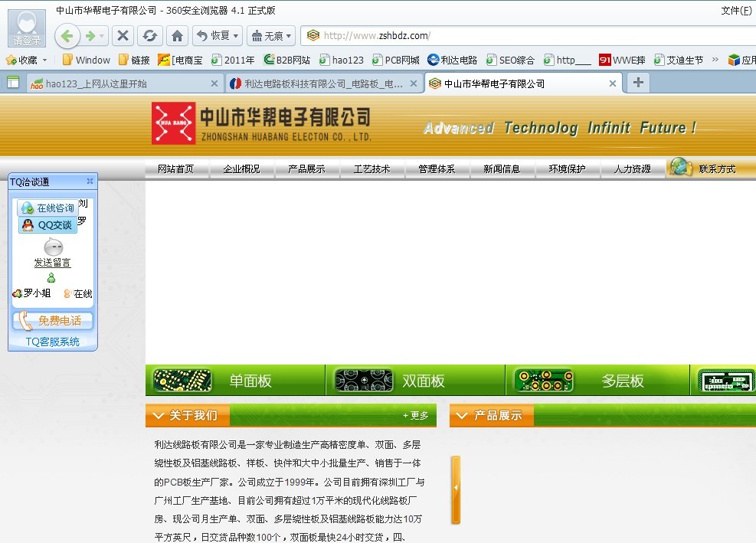Click the 发送留言 link
The height and width of the screenshot is (543, 756).
click(x=52, y=263)
